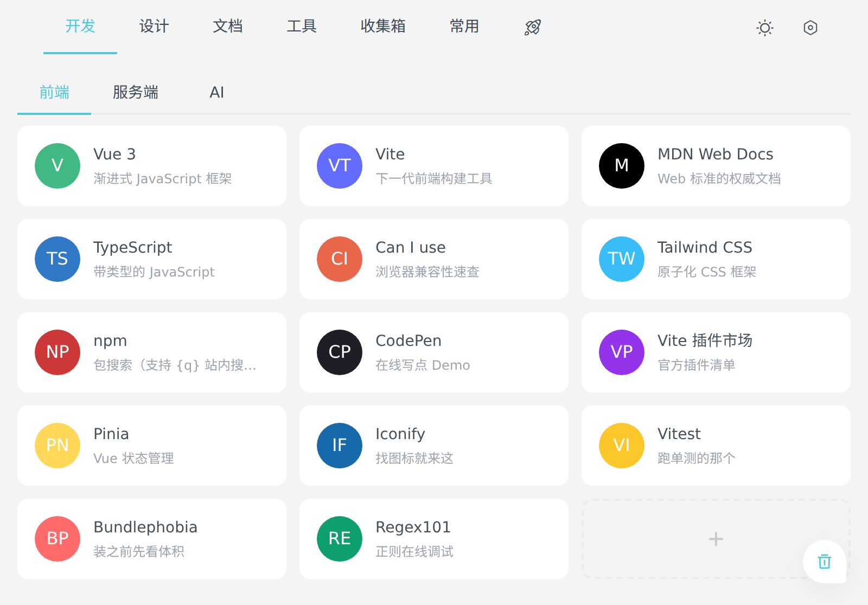Screen dimensions: 868x605
Task: Click the TypeScript TS avatar
Action: click(58, 259)
